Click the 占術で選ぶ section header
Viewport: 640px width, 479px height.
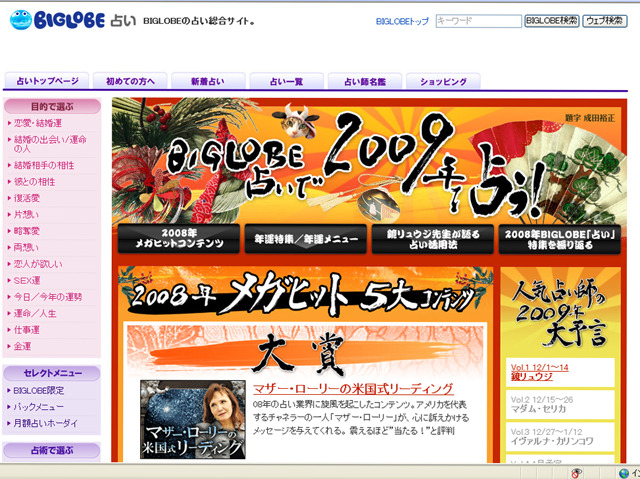52,450
